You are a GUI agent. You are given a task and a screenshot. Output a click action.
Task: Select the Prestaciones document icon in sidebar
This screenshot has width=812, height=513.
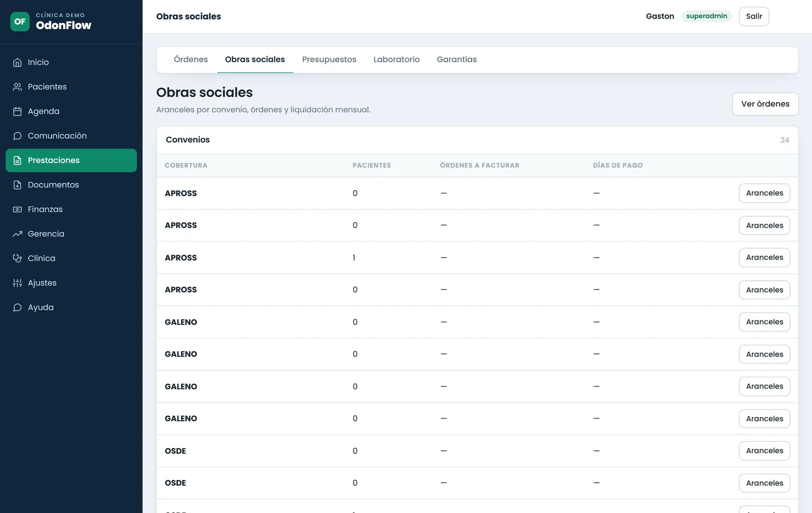[x=17, y=160]
